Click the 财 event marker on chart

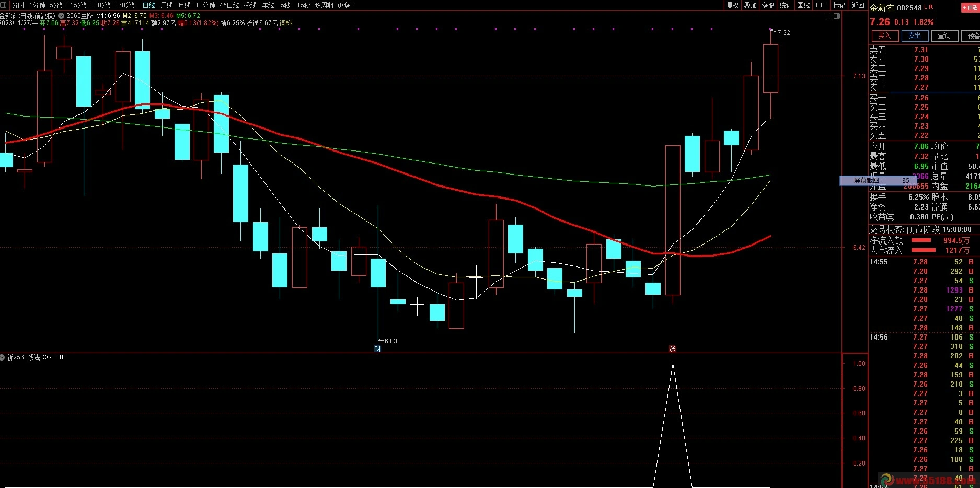(x=377, y=349)
